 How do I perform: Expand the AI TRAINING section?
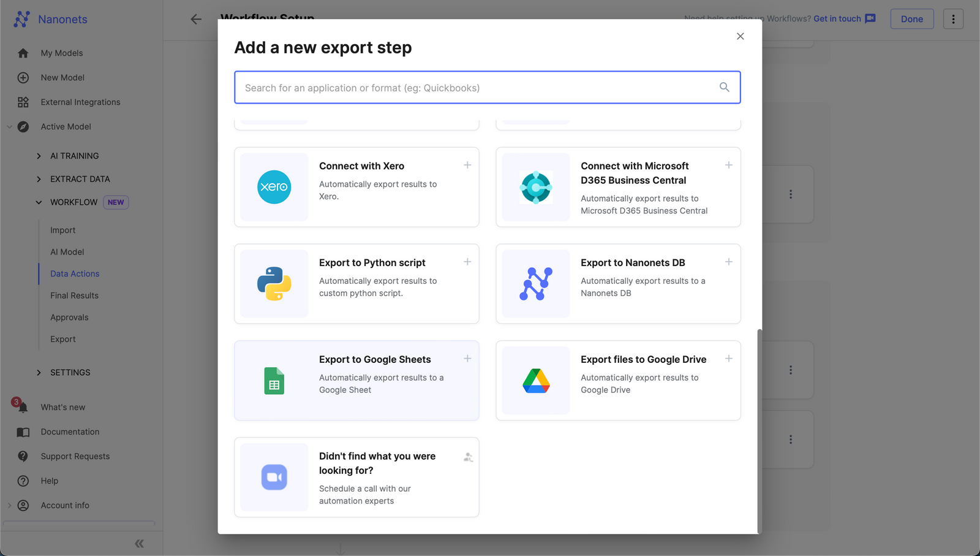39,156
